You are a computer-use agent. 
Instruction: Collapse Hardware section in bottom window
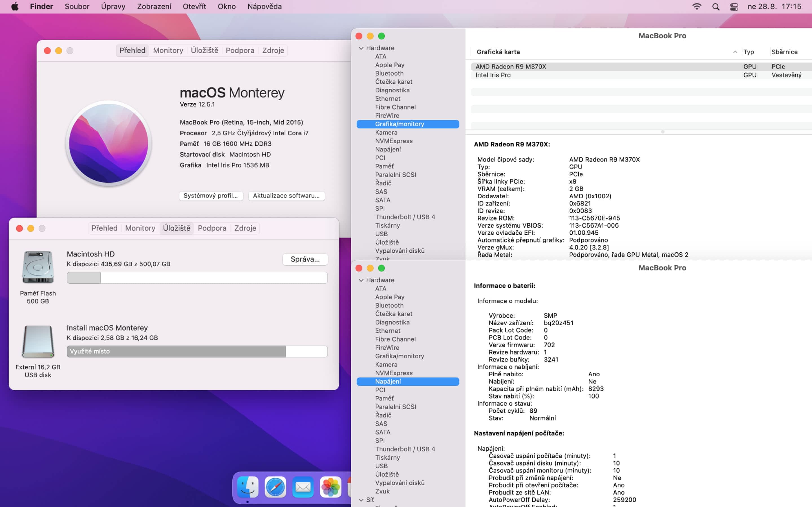pyautogui.click(x=361, y=280)
